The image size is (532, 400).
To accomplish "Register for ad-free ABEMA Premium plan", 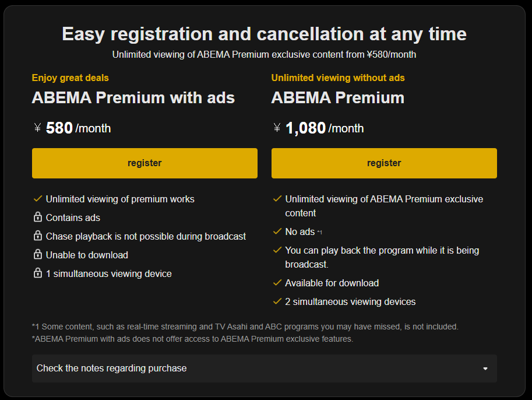I will (x=384, y=163).
